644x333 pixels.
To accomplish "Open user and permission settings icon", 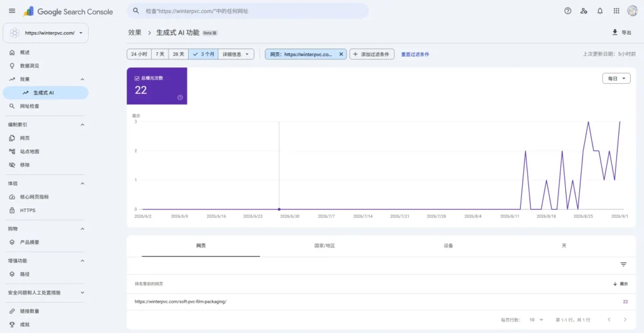I will [584, 11].
